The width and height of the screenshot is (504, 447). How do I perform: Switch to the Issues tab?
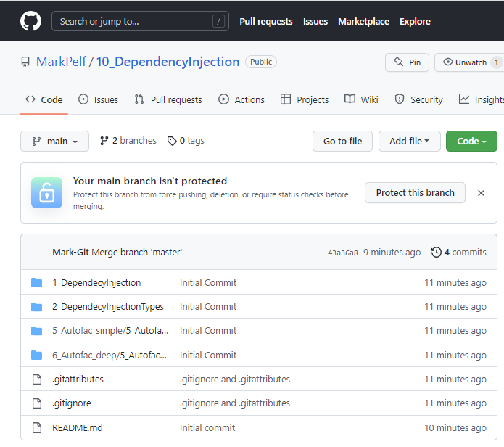98,100
